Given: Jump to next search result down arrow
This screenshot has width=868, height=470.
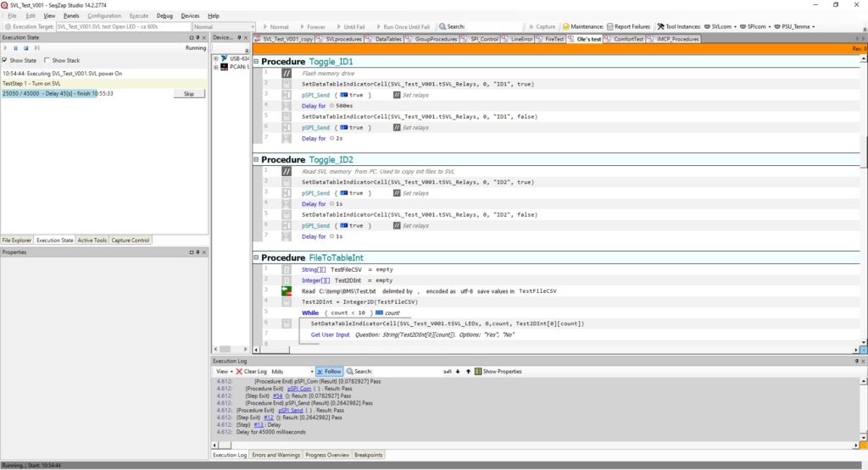Looking at the screenshot, I should click(458, 371).
